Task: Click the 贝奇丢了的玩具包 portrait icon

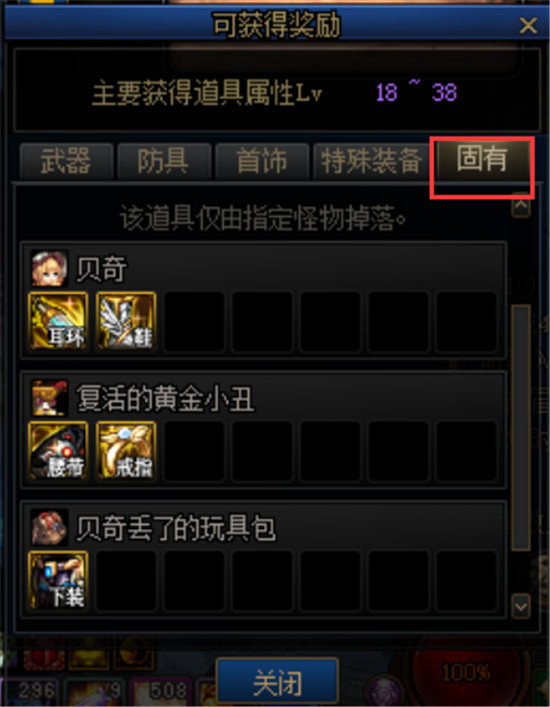Action: click(49, 528)
